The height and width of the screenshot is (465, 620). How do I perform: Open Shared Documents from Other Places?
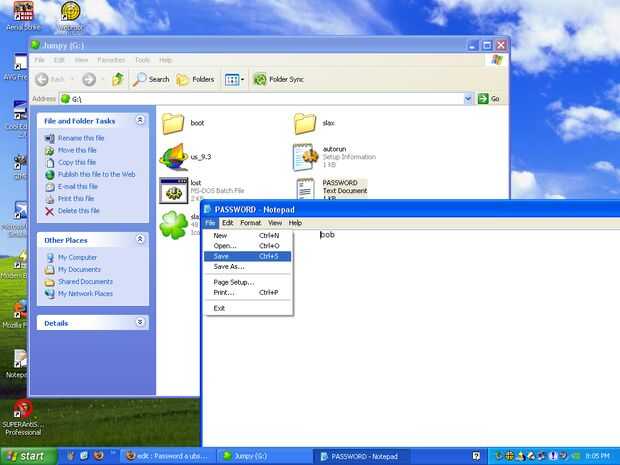click(x=85, y=282)
